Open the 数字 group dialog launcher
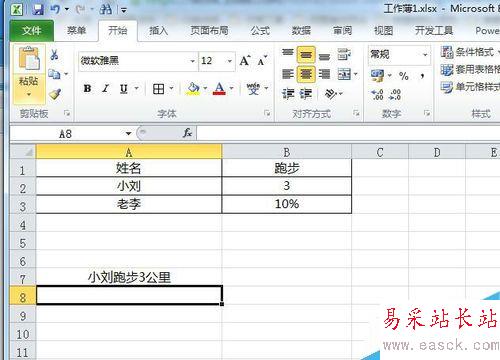The width and height of the screenshot is (500, 360). 427,113
